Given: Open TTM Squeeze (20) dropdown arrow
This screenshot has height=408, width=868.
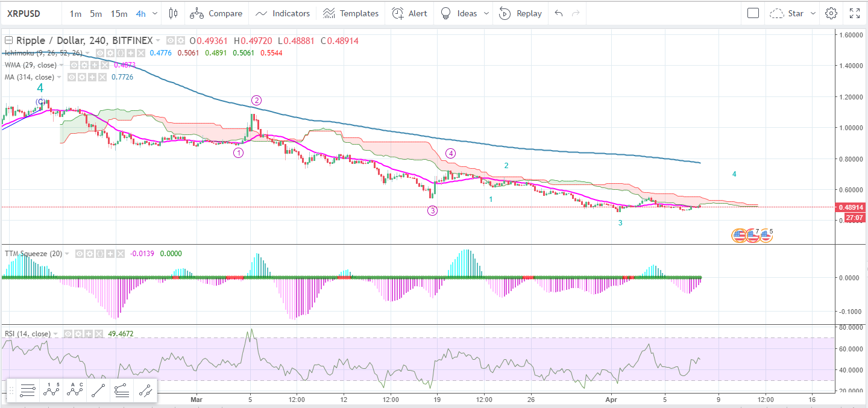Looking at the screenshot, I should click(67, 254).
